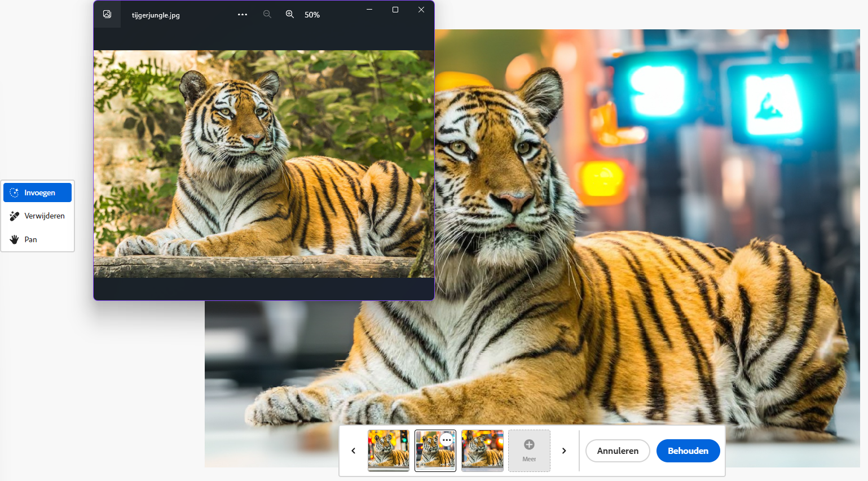Click the Annuleren button
Screen dimensions: 868x481
[618, 451]
